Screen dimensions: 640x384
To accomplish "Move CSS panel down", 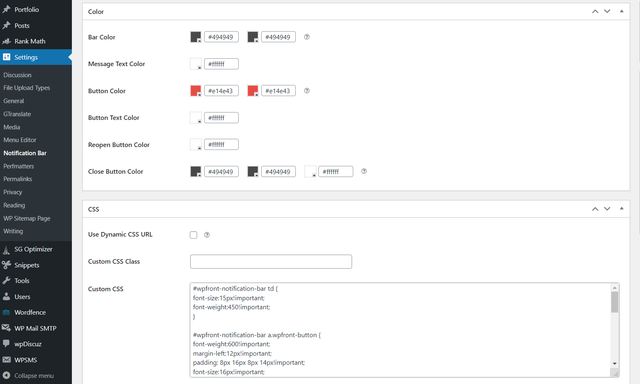I will pyautogui.click(x=607, y=209).
